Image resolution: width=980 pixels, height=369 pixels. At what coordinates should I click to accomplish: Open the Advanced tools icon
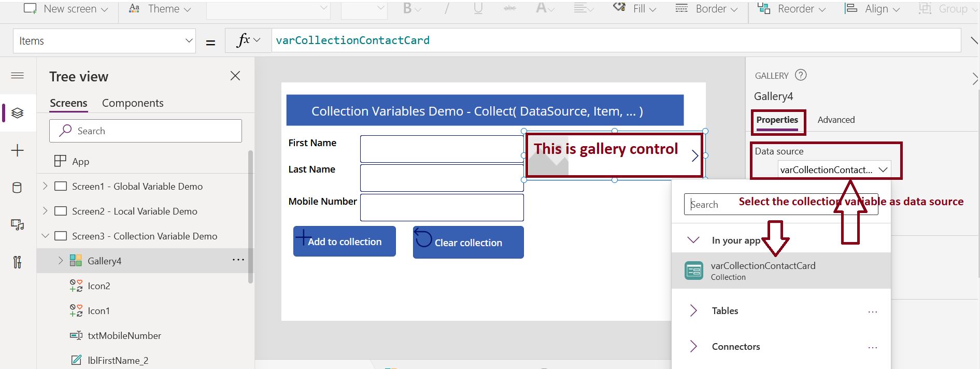point(18,262)
